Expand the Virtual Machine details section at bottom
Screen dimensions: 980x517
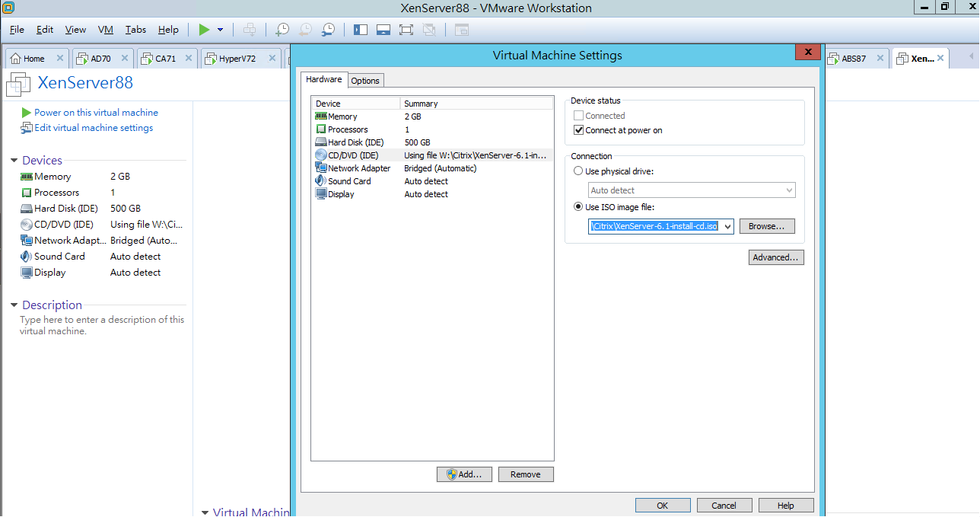pos(205,512)
